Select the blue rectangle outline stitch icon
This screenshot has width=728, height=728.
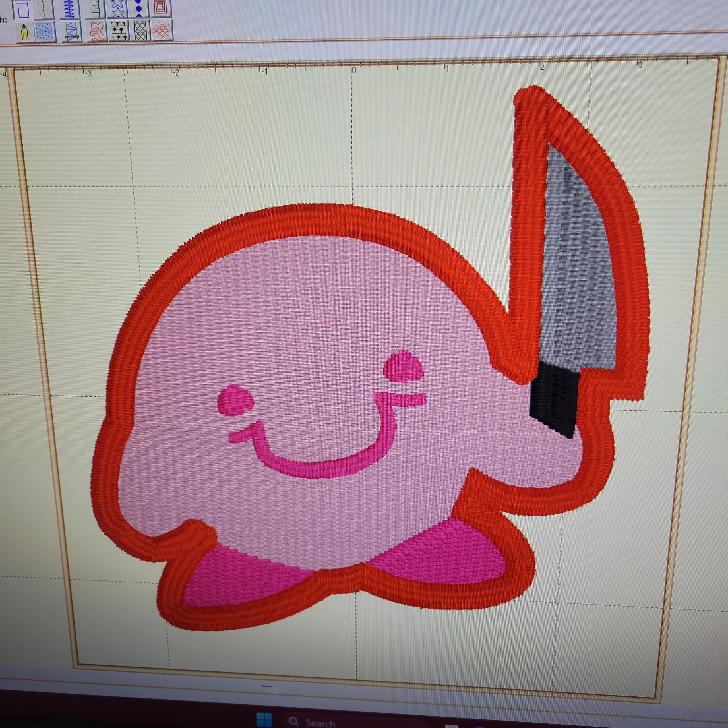23,10
